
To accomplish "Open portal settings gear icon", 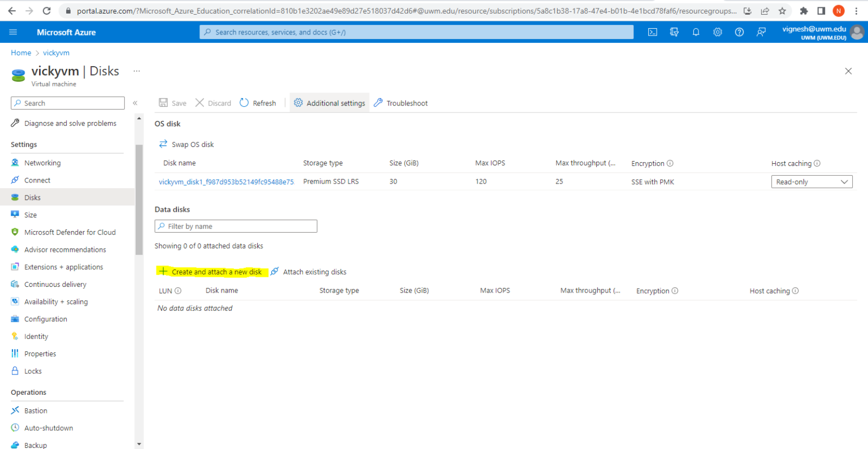I will click(x=718, y=32).
